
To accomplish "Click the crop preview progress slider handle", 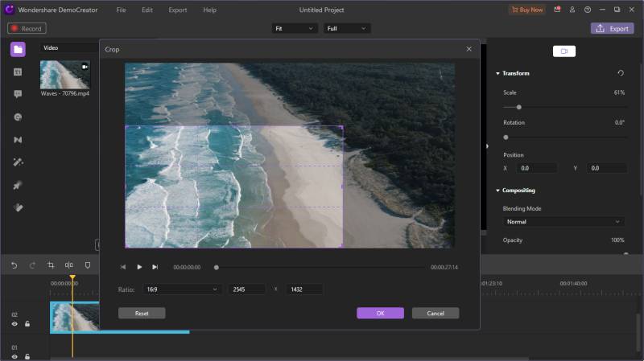I will click(217, 268).
